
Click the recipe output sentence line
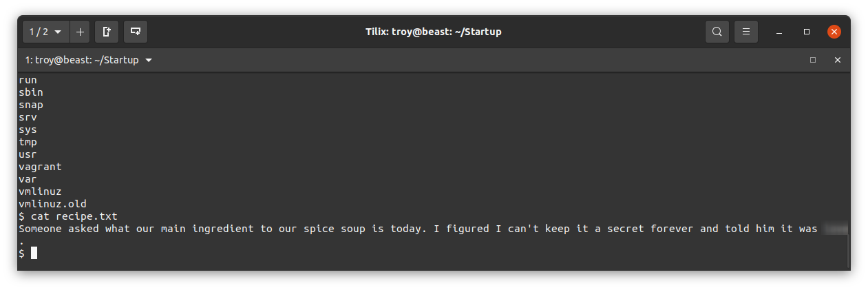click(434, 229)
